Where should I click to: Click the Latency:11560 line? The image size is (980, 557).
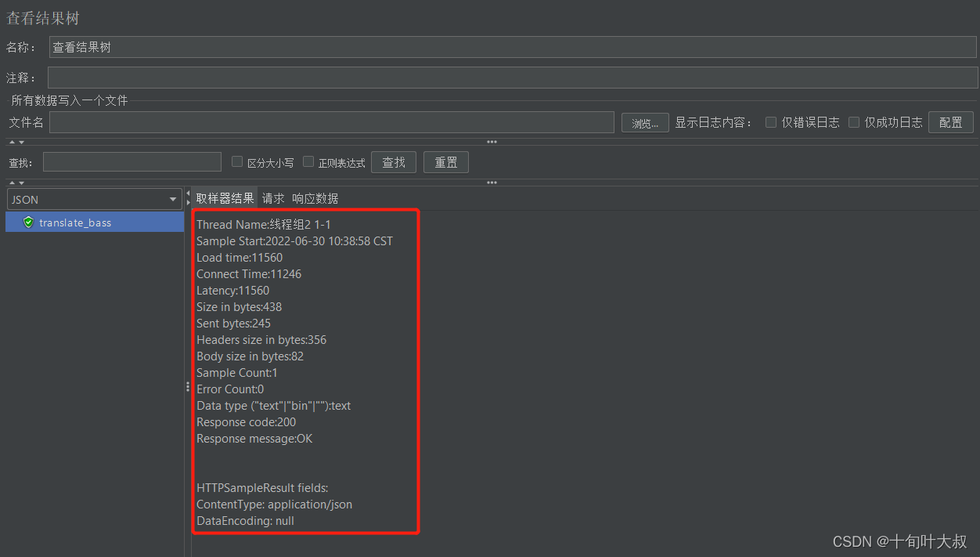(x=233, y=291)
